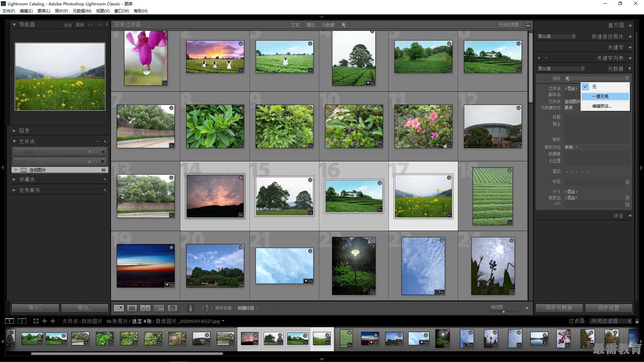Select 属性 library filter
The height and width of the screenshot is (362, 644).
coord(311,25)
